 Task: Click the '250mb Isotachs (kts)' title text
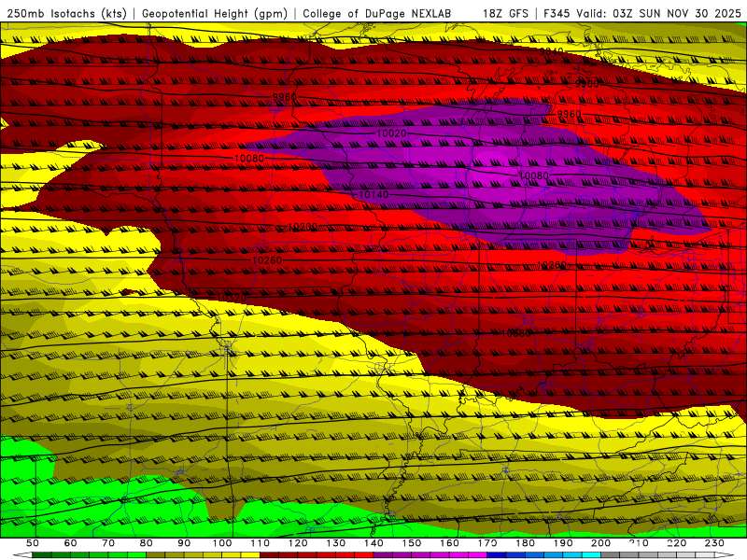coord(66,13)
